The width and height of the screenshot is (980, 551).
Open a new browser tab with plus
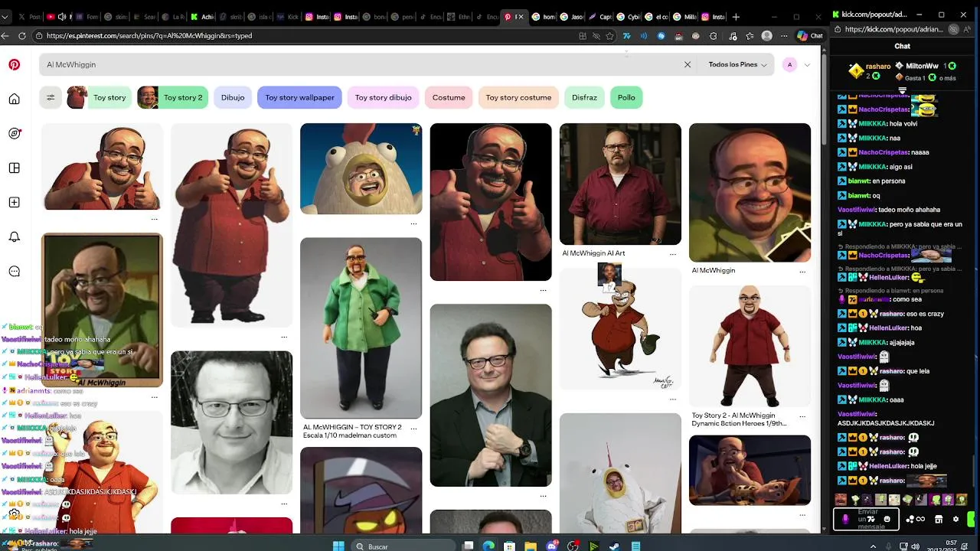pyautogui.click(x=736, y=17)
